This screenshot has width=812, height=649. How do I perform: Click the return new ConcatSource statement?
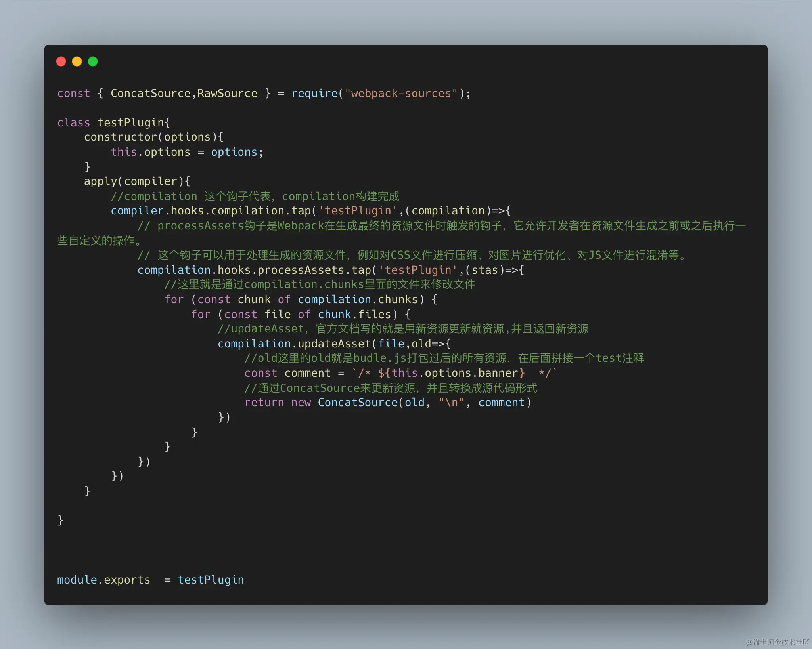click(x=387, y=403)
